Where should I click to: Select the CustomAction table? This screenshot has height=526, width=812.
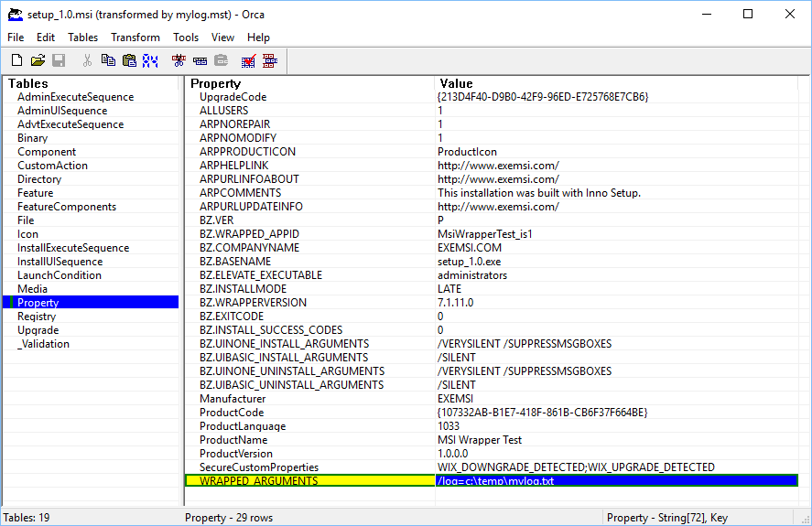tap(52, 166)
